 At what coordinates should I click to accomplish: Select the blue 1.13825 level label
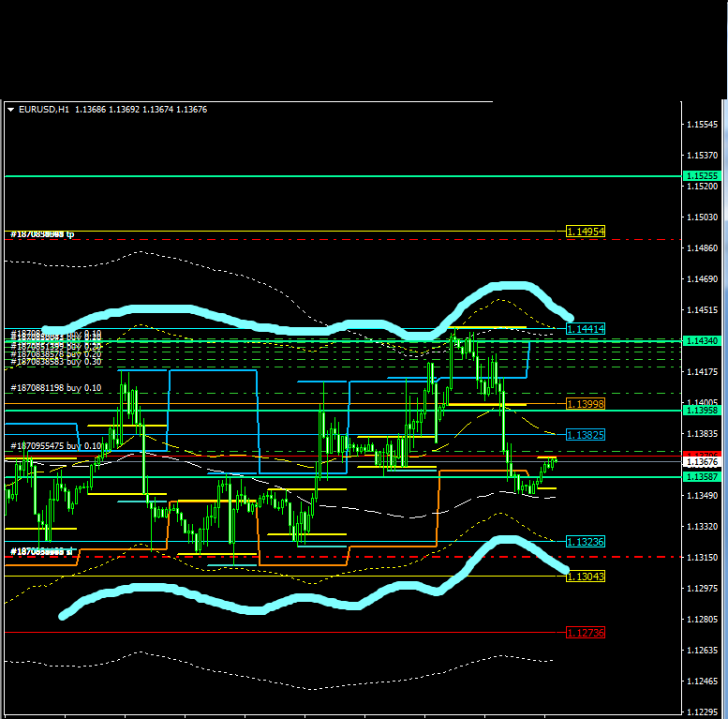click(x=586, y=435)
